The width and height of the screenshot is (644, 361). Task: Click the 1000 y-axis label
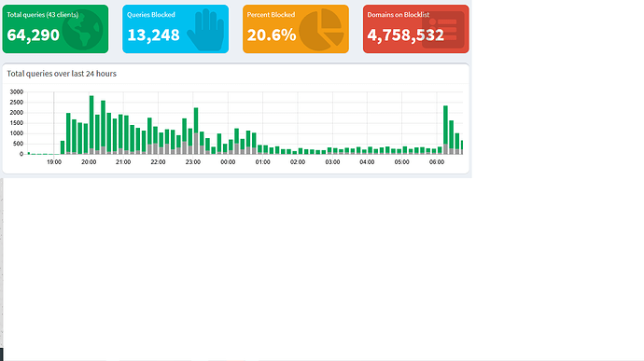coord(17,133)
